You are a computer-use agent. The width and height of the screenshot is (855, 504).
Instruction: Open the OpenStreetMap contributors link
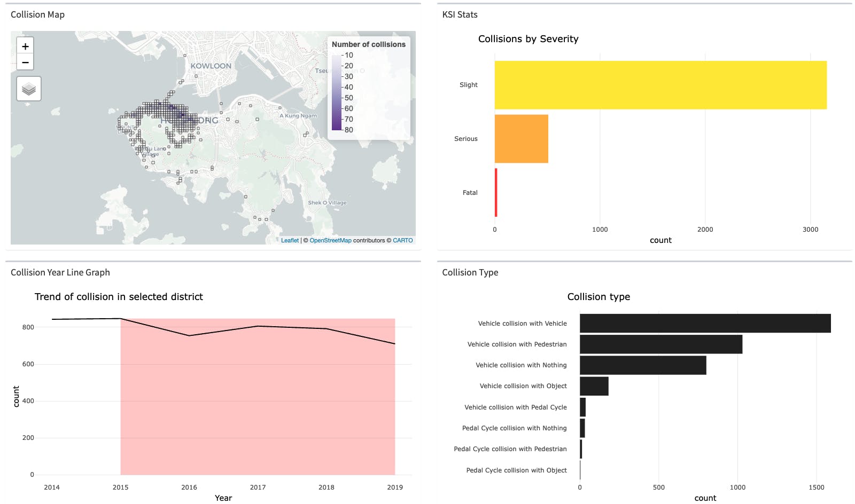(330, 240)
